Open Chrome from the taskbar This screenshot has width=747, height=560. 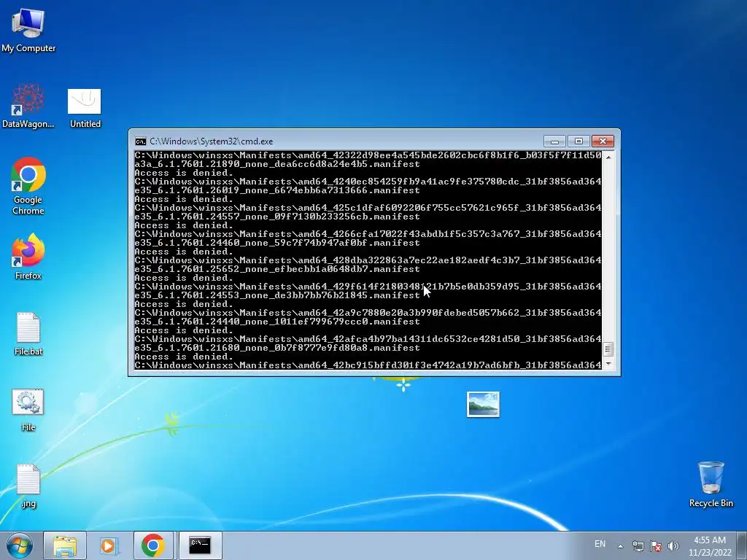coord(153,545)
